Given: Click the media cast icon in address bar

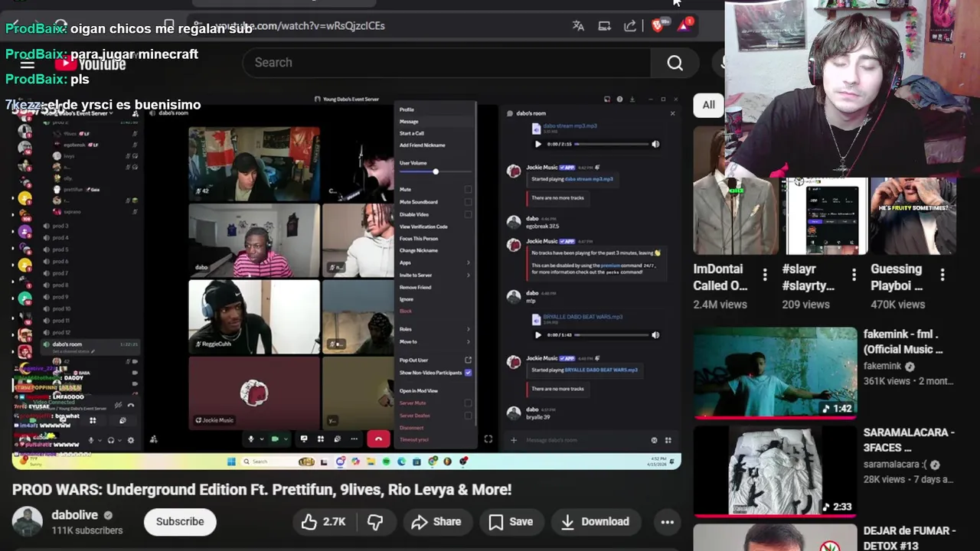Looking at the screenshot, I should tap(604, 26).
